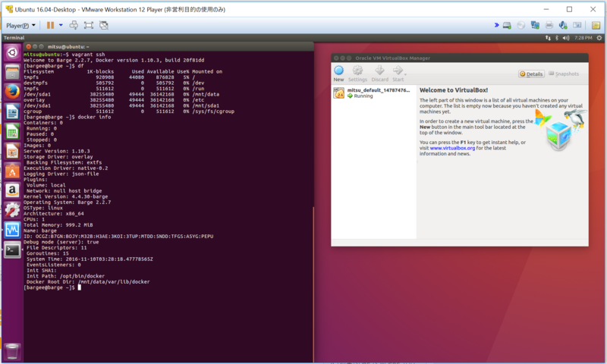Open Ubuntu Dash search from launcher
Screen dimensions: 607x364
tap(12, 52)
